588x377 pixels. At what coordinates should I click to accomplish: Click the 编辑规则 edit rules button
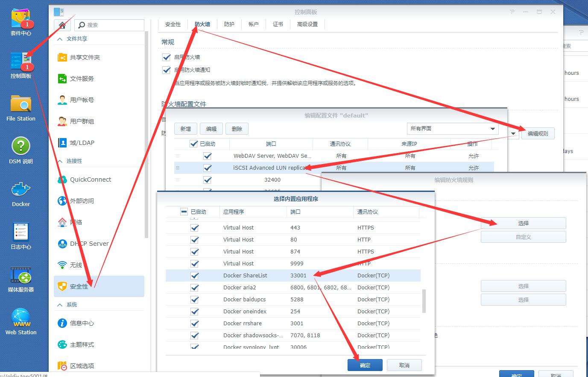pos(538,133)
